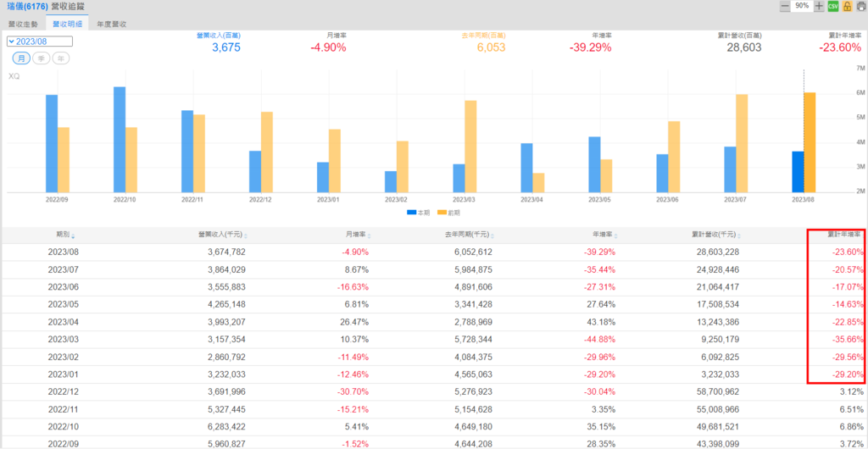868x449 pixels.
Task: Sort by 累計營收(千元) column arrows
Action: click(739, 236)
